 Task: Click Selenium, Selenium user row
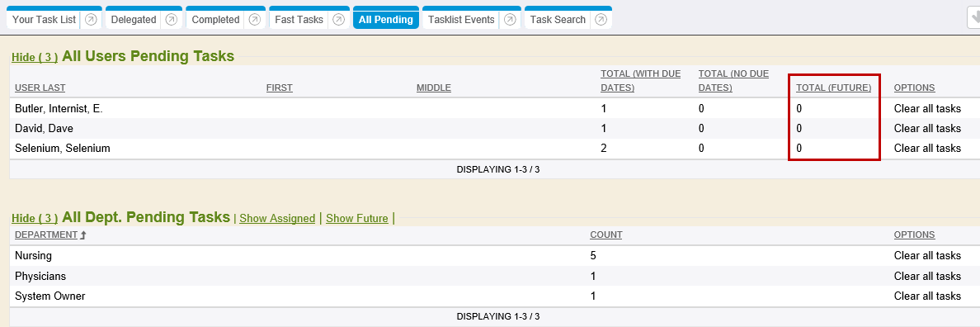pos(494,149)
